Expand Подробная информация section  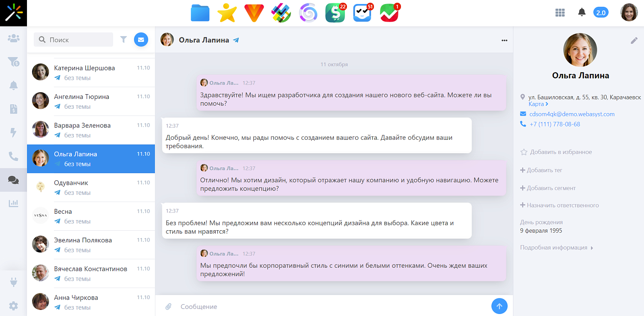tap(557, 248)
